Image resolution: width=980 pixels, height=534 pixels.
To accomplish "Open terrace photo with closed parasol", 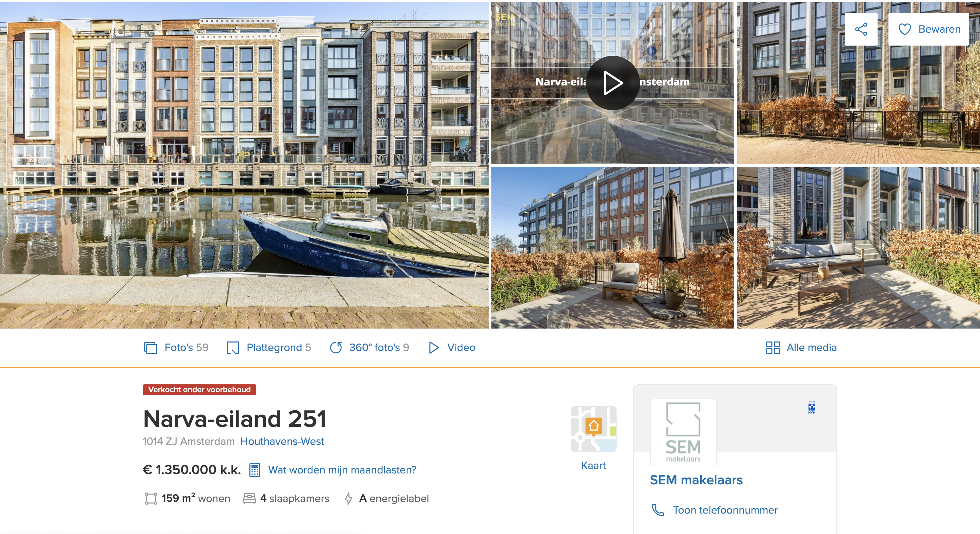I will [x=612, y=247].
